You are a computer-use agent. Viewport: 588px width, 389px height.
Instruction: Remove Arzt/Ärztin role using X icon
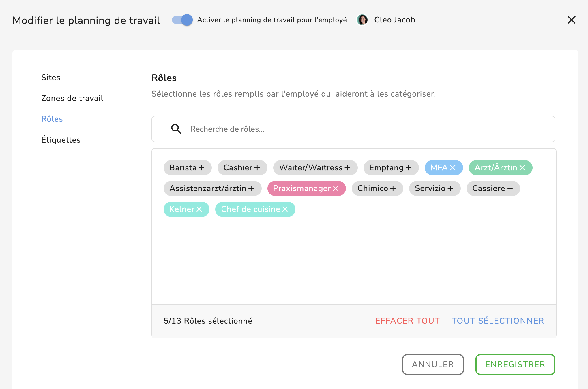coord(522,168)
